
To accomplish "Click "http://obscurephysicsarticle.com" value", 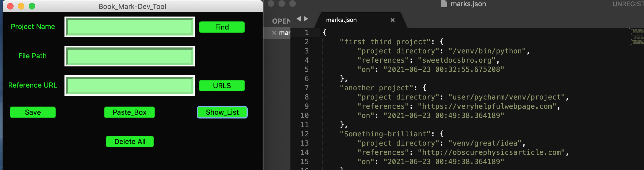I will coord(491,152).
